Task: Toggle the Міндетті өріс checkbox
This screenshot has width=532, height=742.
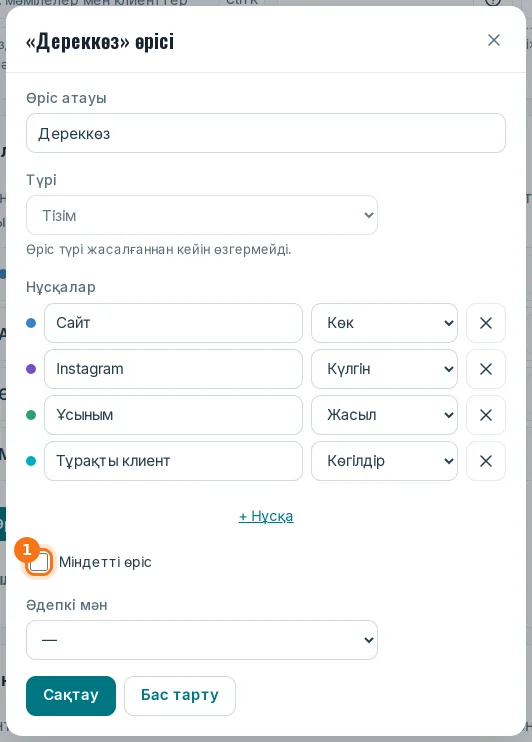Action: pyautogui.click(x=38, y=562)
